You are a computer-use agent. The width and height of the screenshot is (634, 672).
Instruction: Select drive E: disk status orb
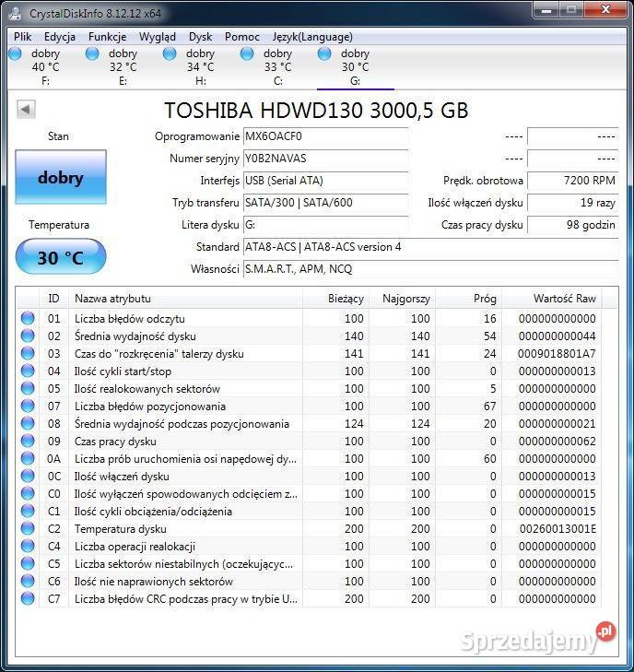pos(92,54)
